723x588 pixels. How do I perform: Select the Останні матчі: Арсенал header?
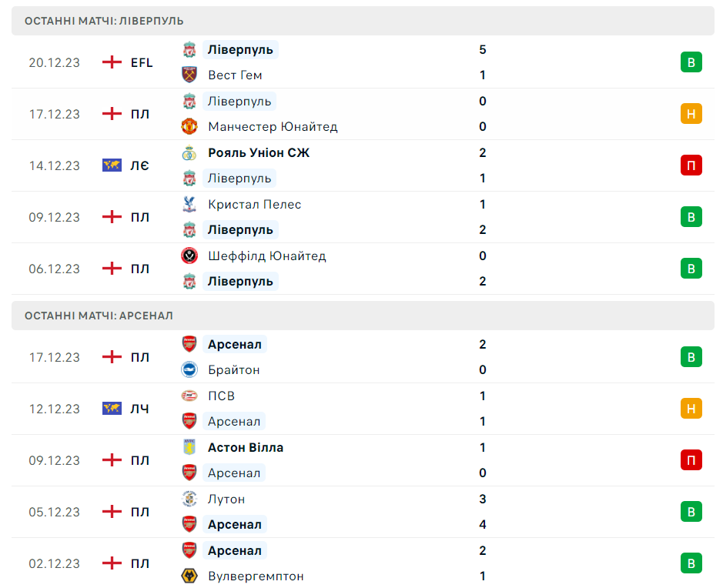coord(99,316)
